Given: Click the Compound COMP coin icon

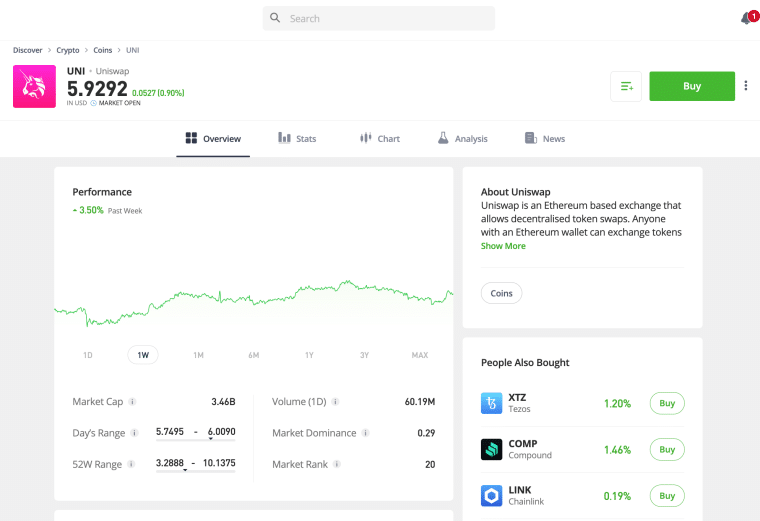Looking at the screenshot, I should point(491,449).
